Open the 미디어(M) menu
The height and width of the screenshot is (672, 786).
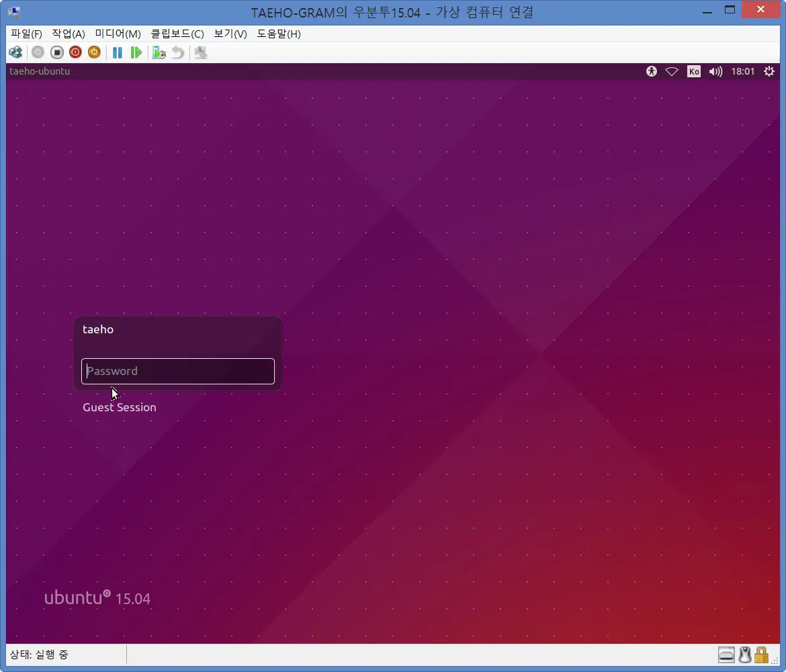click(118, 34)
